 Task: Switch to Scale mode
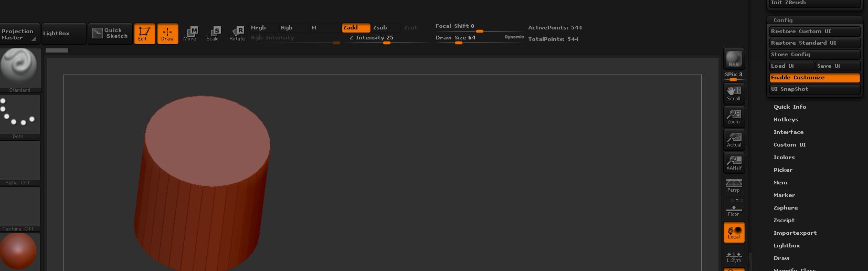[x=213, y=34]
